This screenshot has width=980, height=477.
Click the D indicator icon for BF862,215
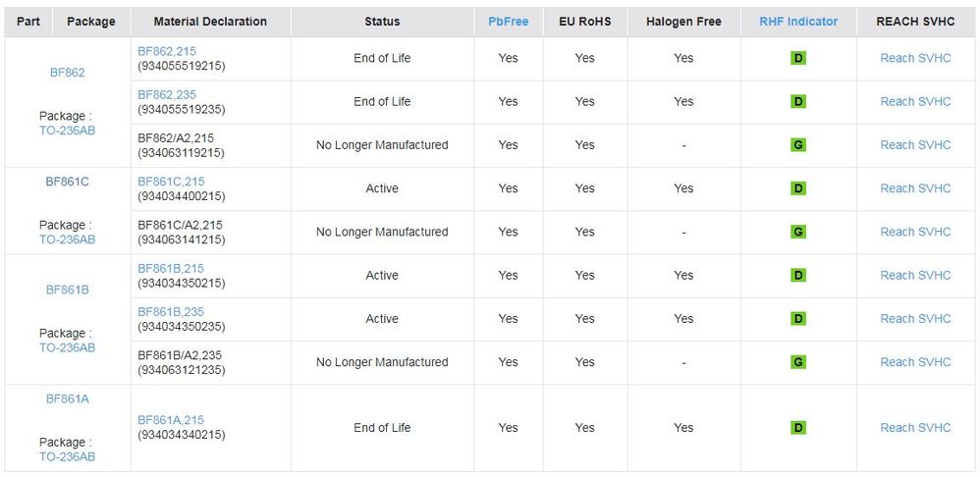click(x=798, y=59)
